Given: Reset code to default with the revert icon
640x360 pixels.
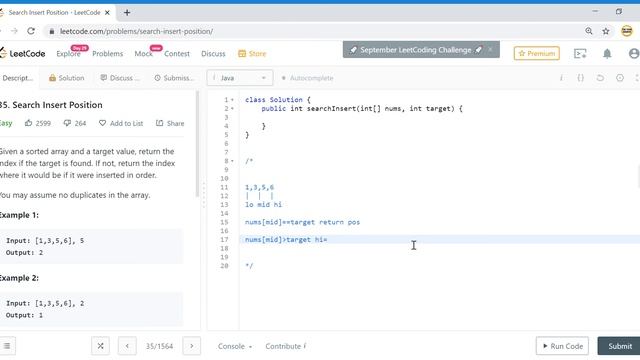Looking at the screenshot, I should pyautogui.click(x=600, y=78).
